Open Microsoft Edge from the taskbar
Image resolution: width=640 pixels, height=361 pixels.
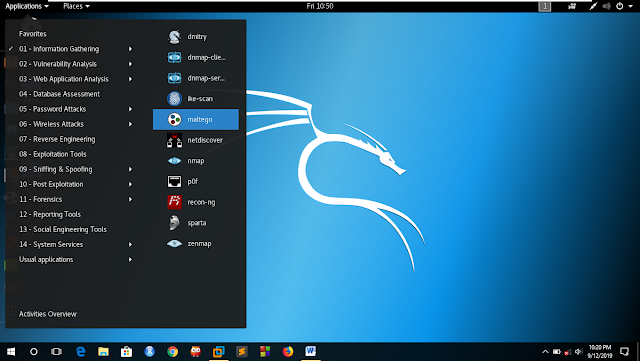[x=80, y=352]
